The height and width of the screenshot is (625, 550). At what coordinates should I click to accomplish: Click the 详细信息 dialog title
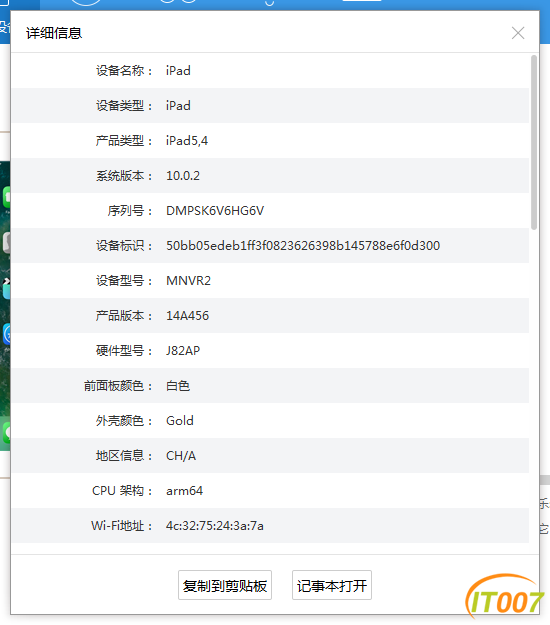pyautogui.click(x=54, y=33)
